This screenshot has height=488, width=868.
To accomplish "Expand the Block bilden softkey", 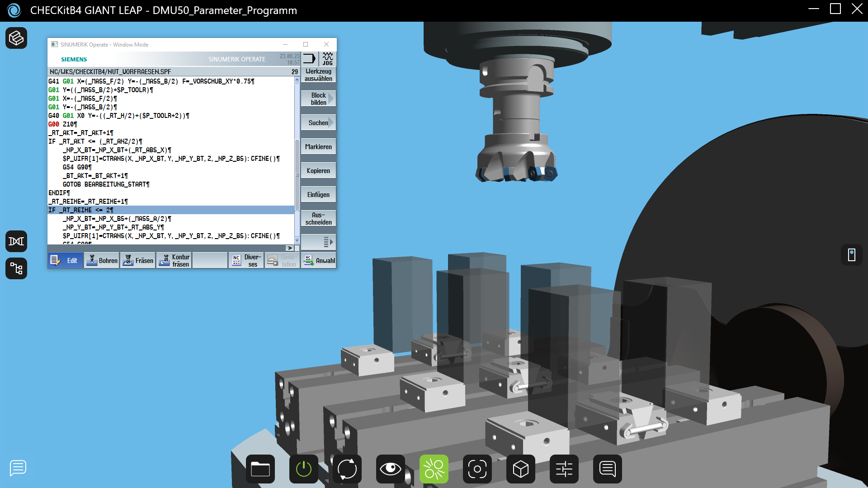I will click(x=318, y=99).
